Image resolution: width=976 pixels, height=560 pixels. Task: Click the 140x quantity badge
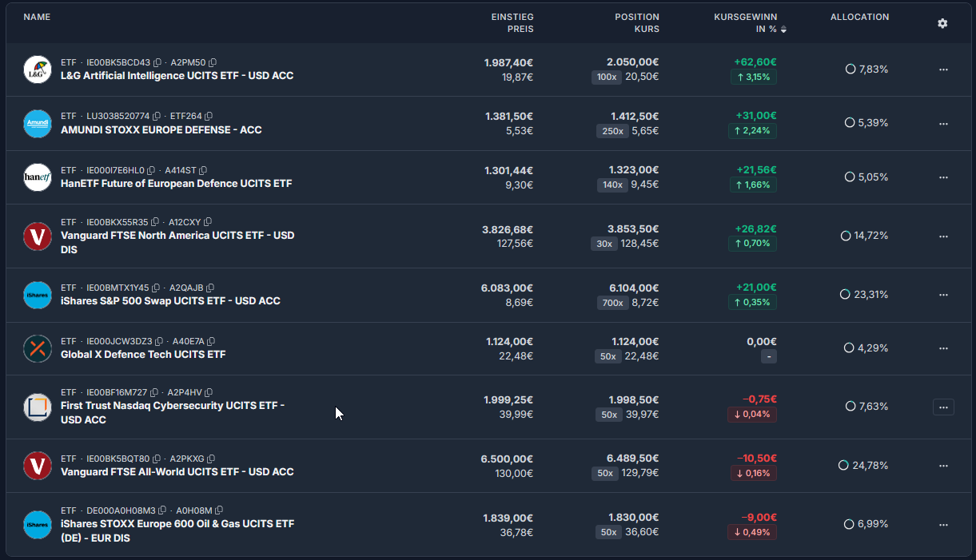tap(611, 185)
